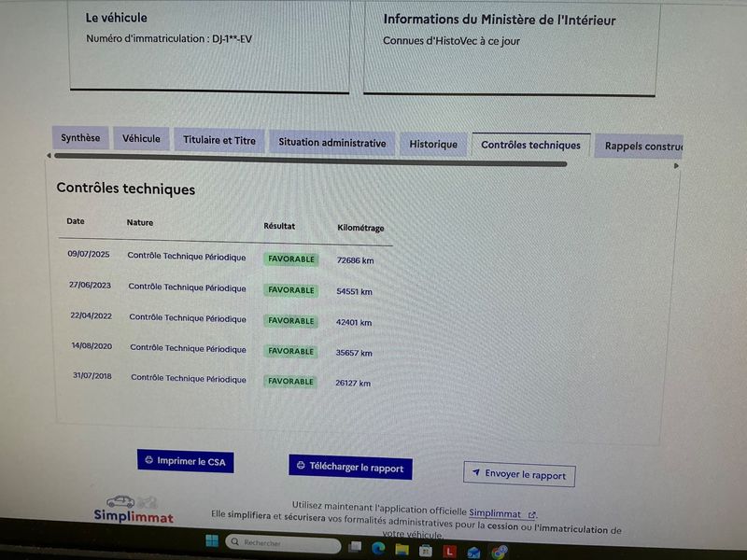Open Outlook from the taskbar

coord(473,553)
